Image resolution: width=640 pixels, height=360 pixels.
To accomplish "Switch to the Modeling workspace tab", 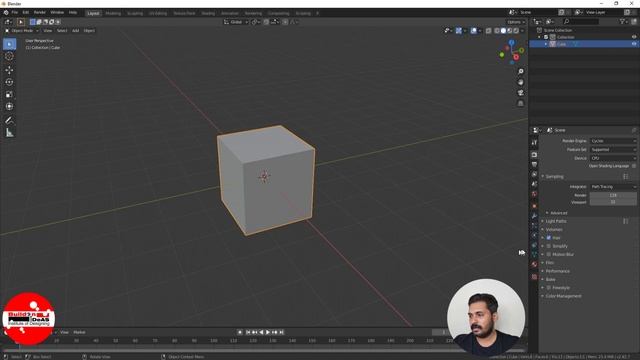I will pyautogui.click(x=113, y=13).
